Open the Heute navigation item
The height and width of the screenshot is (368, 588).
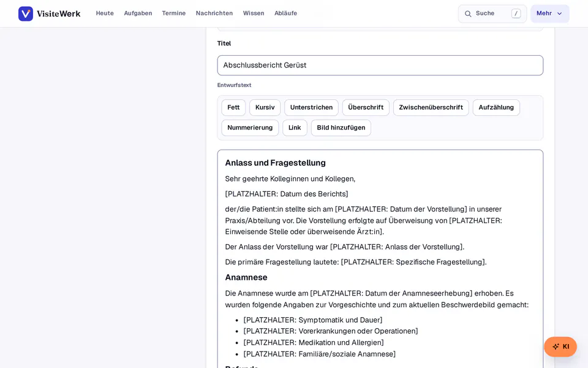(x=105, y=13)
